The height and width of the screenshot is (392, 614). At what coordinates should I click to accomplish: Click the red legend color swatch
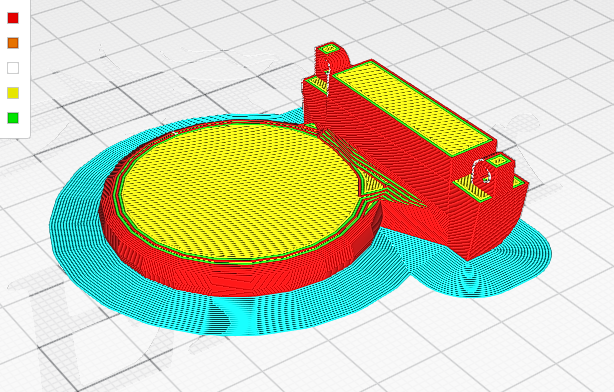13,18
